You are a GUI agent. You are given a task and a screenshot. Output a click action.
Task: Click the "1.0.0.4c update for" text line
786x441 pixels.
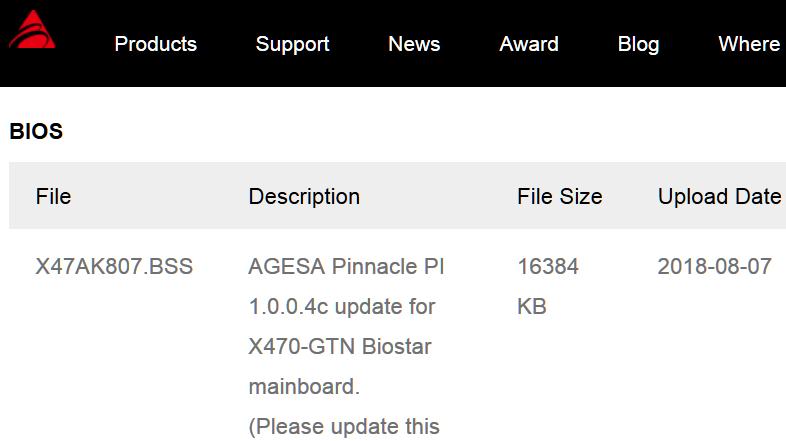pyautogui.click(x=341, y=307)
